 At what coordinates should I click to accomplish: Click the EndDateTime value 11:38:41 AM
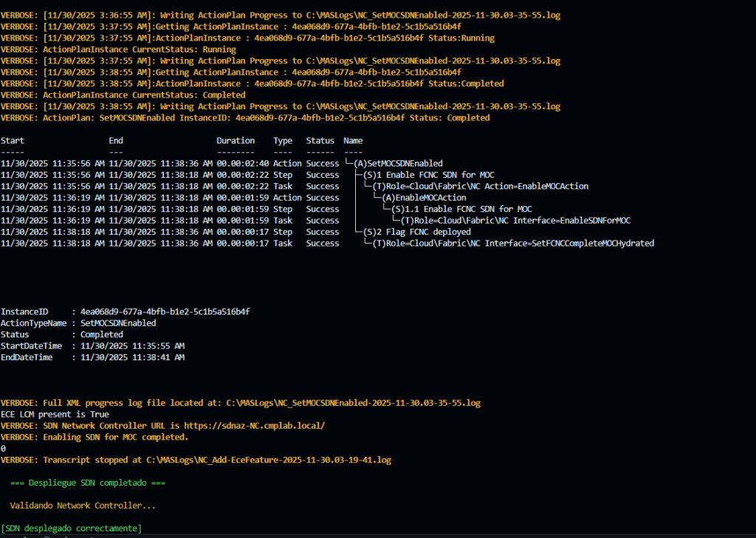pyautogui.click(x=132, y=357)
